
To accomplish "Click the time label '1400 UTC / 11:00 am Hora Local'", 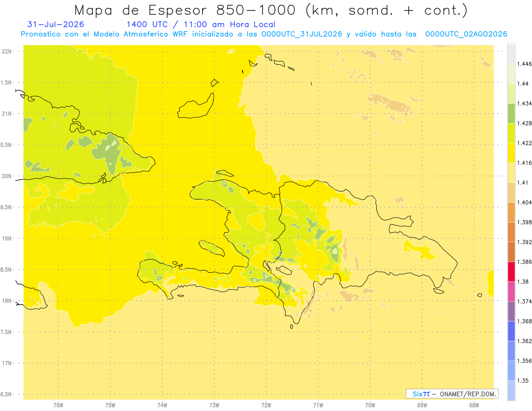I will [201, 24].
